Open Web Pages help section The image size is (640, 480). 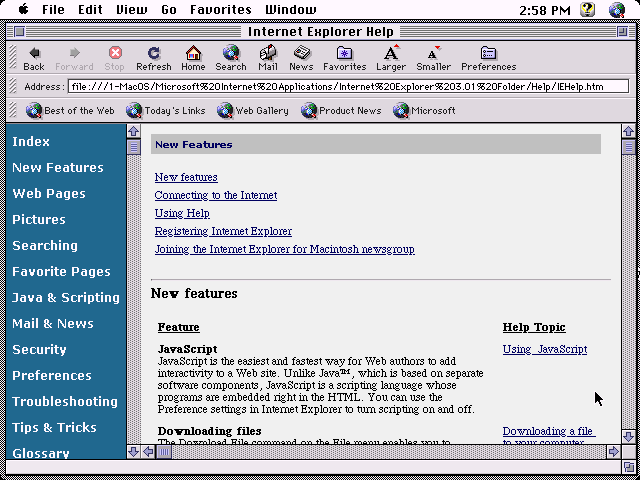pos(49,194)
